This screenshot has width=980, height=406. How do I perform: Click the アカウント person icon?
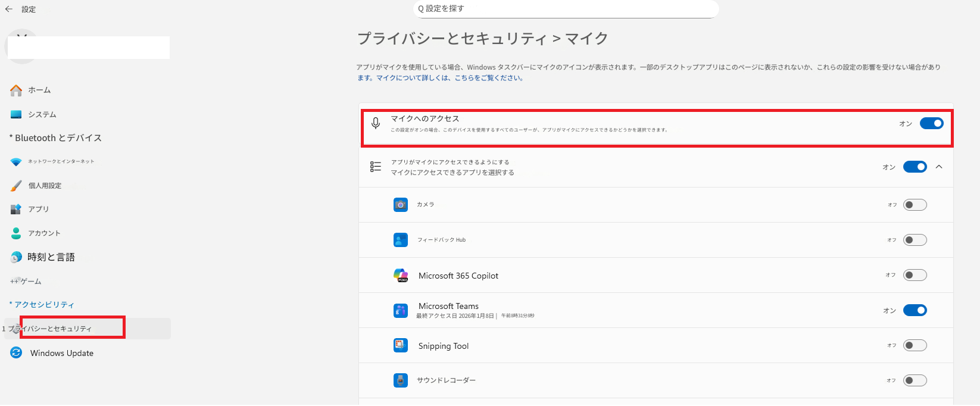tap(16, 233)
